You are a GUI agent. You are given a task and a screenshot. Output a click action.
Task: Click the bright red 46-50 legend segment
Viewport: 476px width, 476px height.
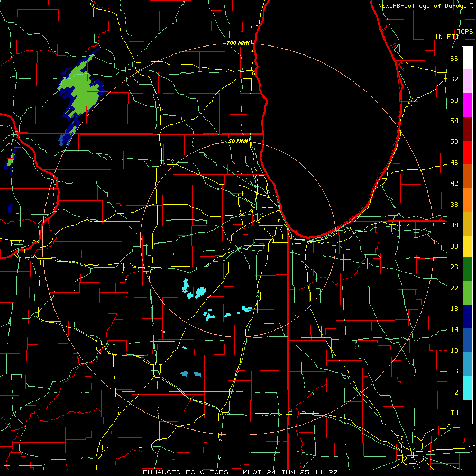[467, 152]
